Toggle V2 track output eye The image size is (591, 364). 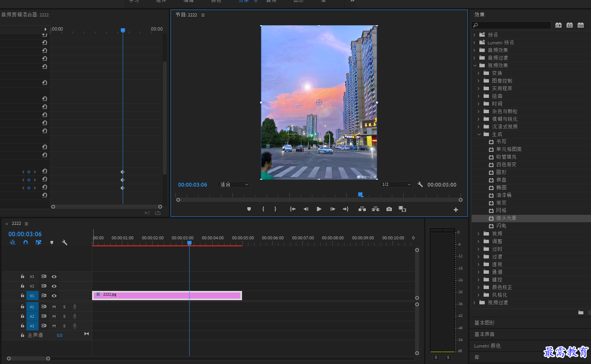coord(54,286)
